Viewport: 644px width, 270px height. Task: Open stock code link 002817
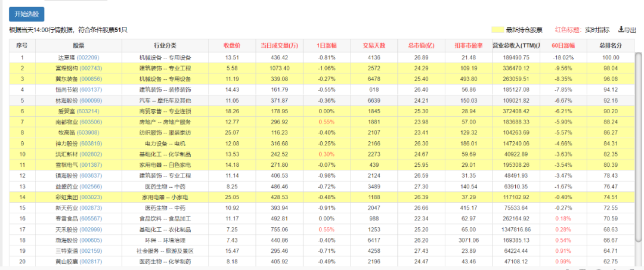click(x=92, y=262)
